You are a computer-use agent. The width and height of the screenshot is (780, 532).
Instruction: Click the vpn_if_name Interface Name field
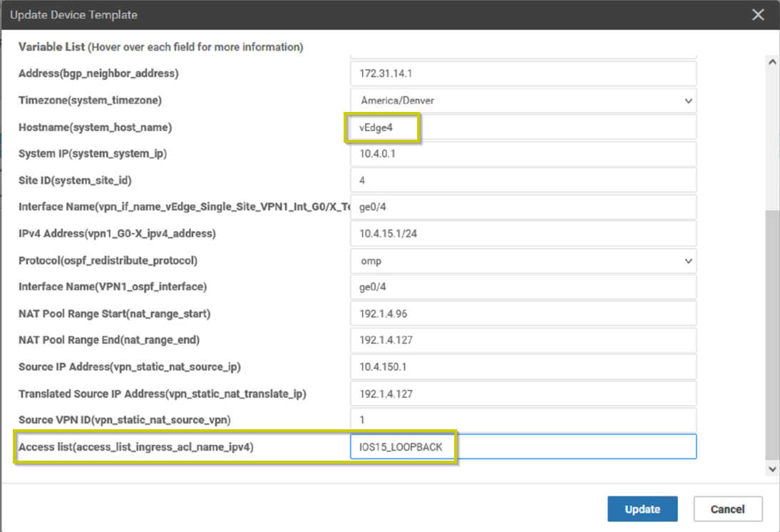(523, 207)
